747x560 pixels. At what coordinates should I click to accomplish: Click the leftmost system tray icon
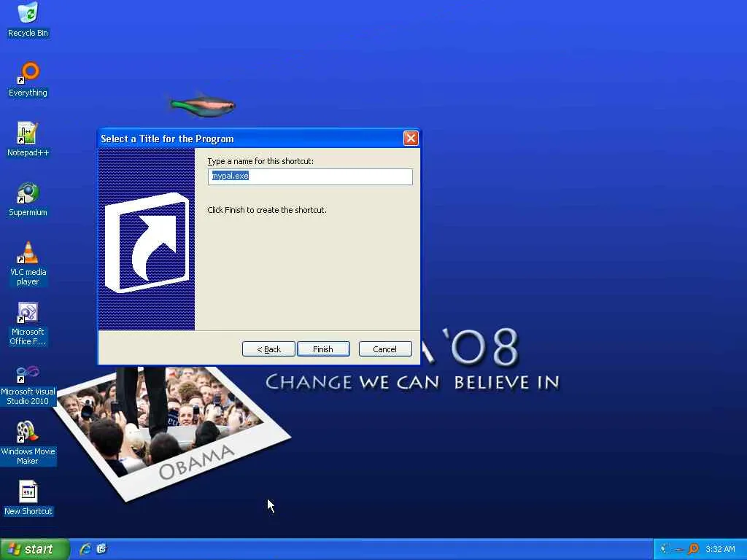(664, 549)
